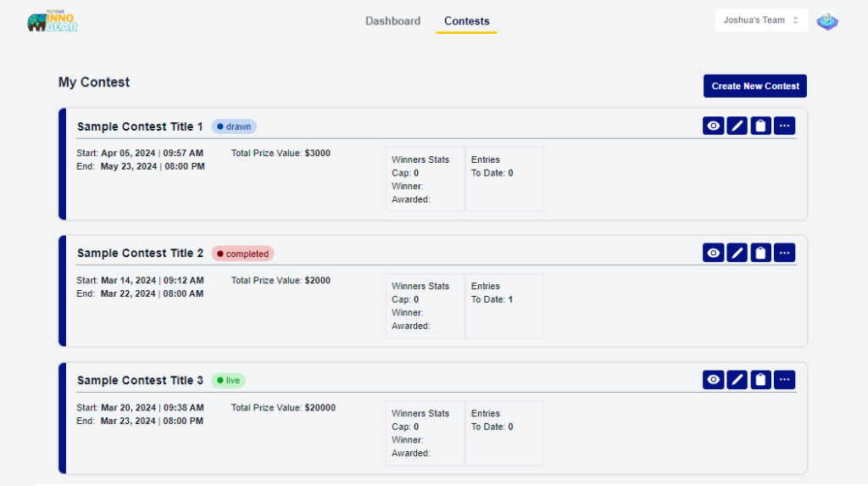Expand the ellipsis menu for Sample Contest Title 3
Image resolution: width=868 pixels, height=486 pixels.
[784, 380]
